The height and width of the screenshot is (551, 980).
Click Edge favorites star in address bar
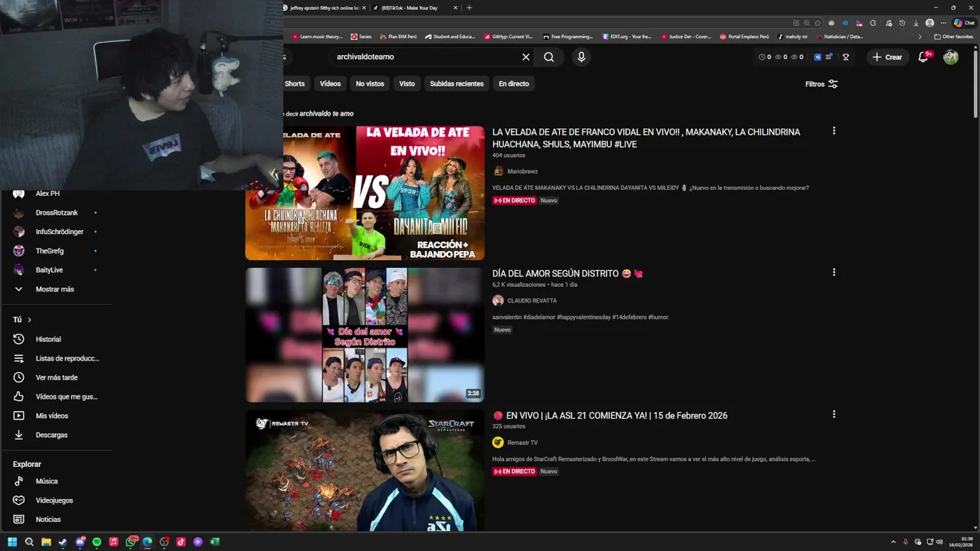click(818, 23)
